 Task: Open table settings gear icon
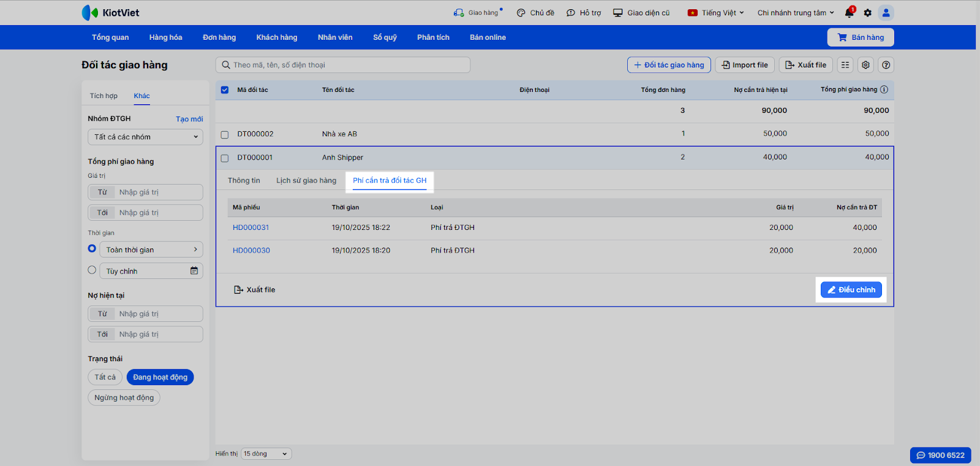(x=865, y=65)
